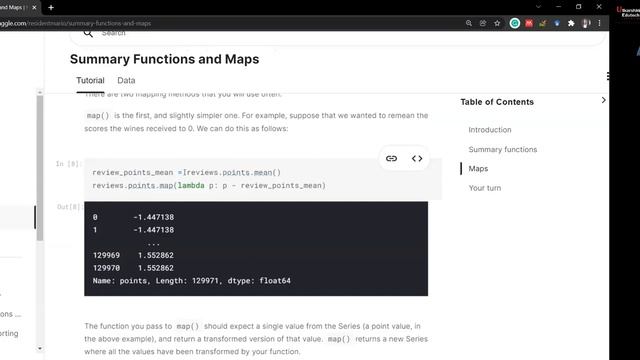Viewport: 640px width, 360px height.
Task: Open the Extensions puzzle piece menu
Action: [571, 23]
